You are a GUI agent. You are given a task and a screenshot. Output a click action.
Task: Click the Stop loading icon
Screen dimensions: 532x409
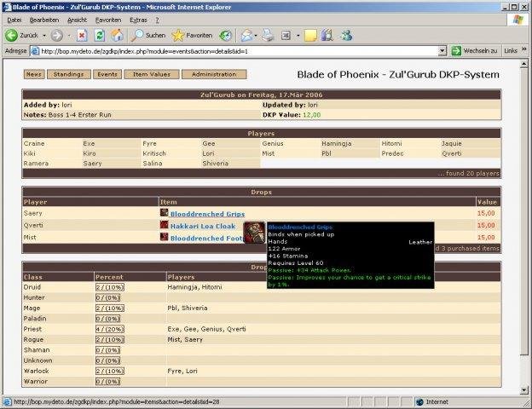pos(82,36)
